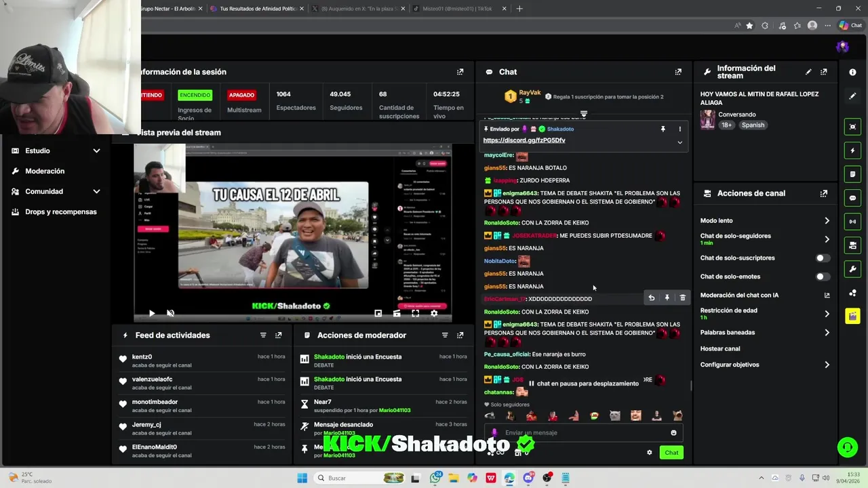Open a new browser tab

click(x=519, y=9)
